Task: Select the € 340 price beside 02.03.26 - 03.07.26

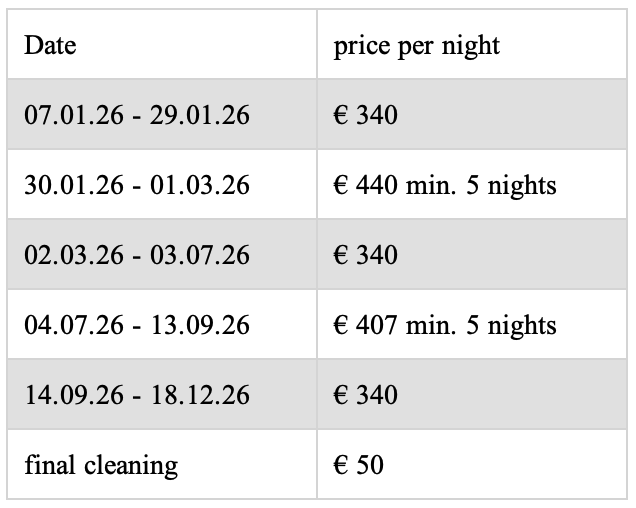Action: pyautogui.click(x=365, y=255)
